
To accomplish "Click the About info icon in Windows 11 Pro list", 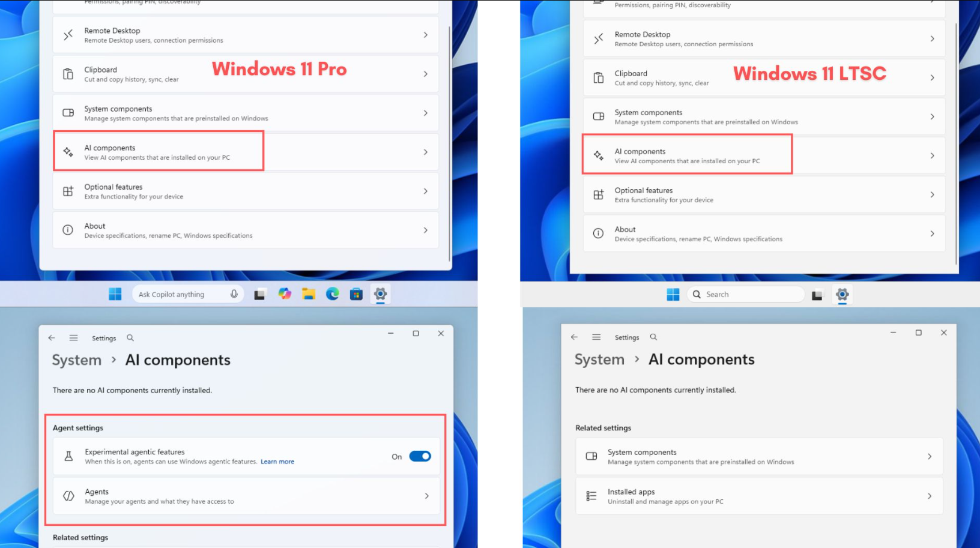I will [x=68, y=230].
